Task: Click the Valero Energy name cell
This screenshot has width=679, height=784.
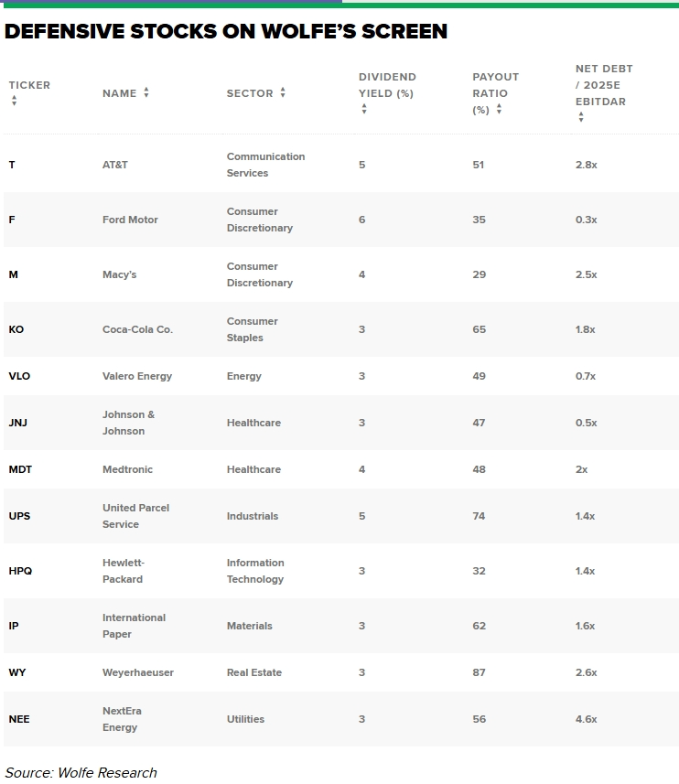Action: pyautogui.click(x=137, y=376)
